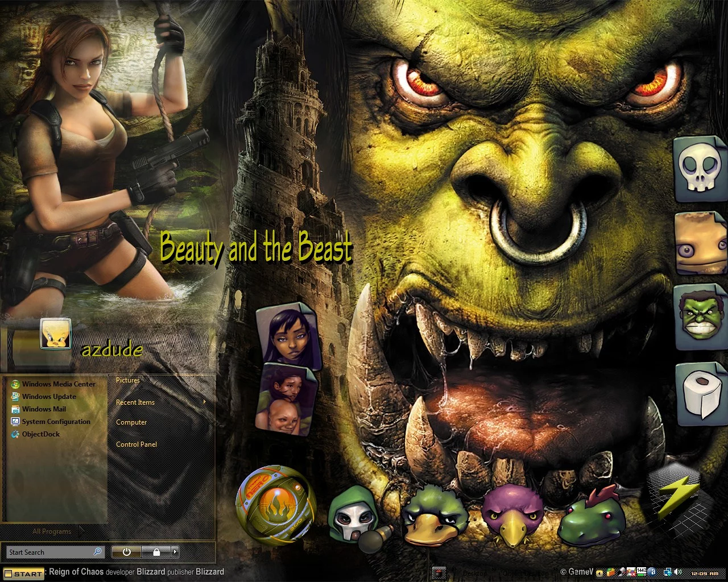Click the purple bird dock icon

pyautogui.click(x=512, y=515)
